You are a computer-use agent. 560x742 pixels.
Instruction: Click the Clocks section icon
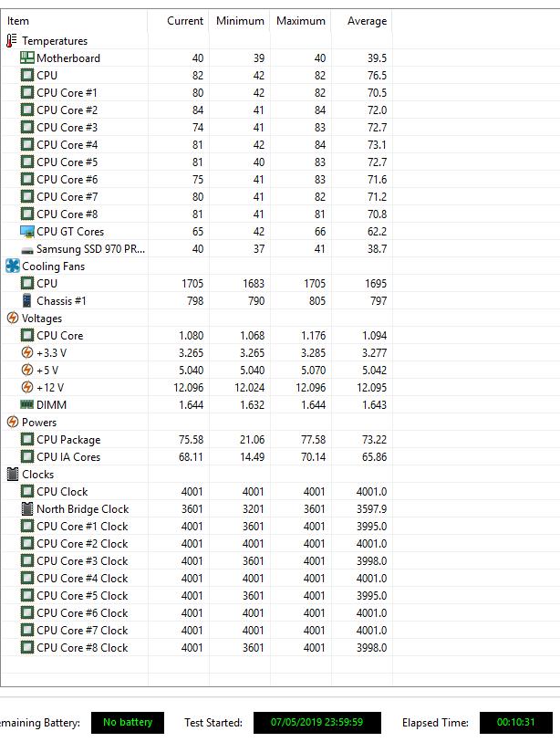click(x=13, y=475)
